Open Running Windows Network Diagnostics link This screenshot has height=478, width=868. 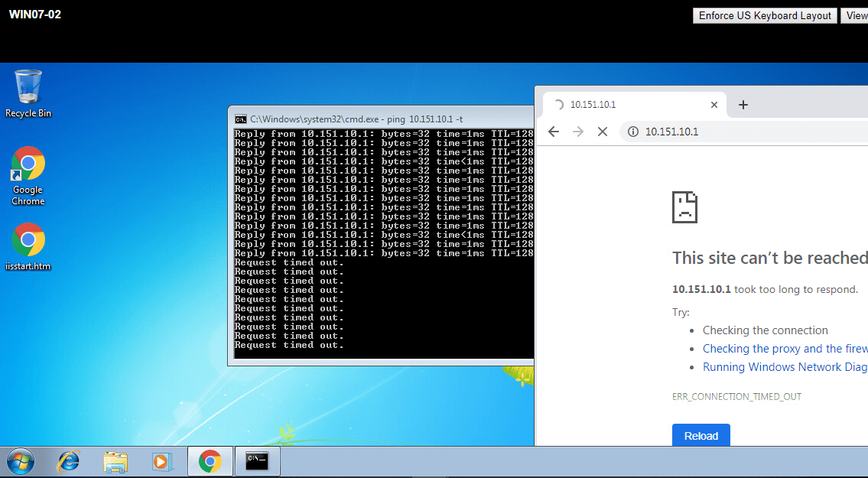click(785, 367)
